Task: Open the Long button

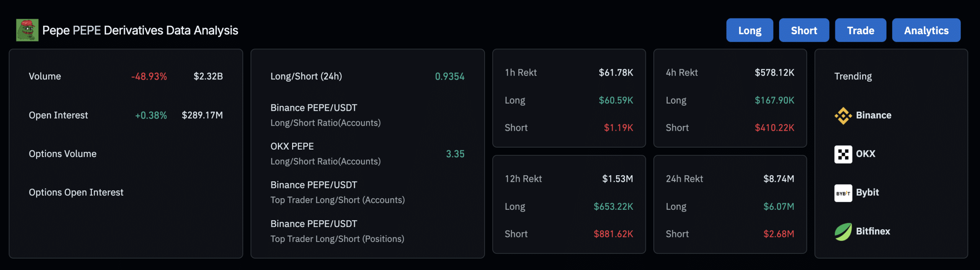Action: pyautogui.click(x=750, y=30)
